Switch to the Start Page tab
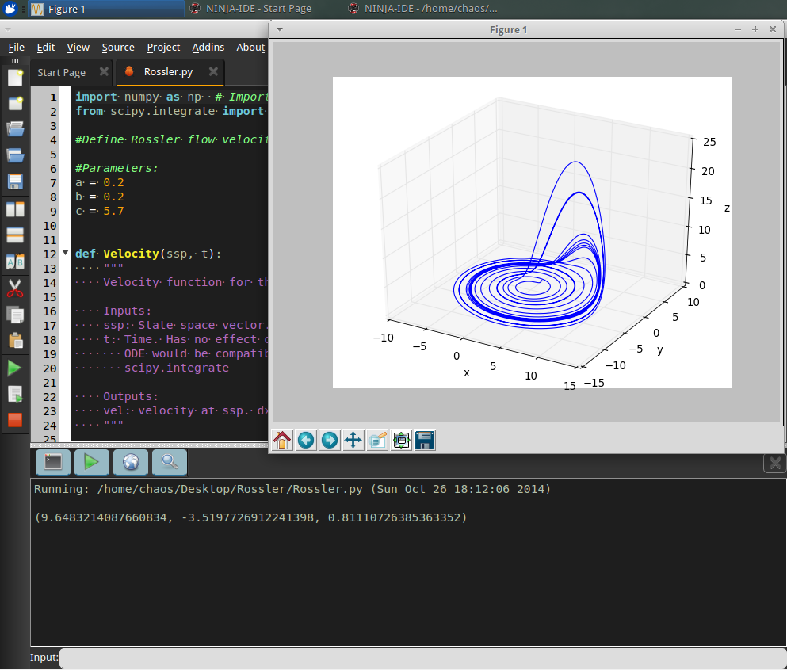787x672 pixels. click(x=61, y=73)
